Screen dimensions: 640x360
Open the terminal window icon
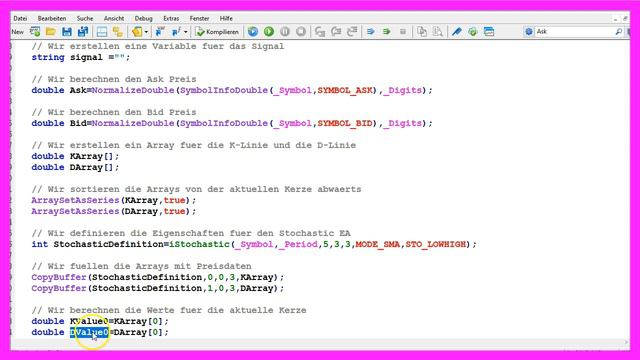coord(489,31)
